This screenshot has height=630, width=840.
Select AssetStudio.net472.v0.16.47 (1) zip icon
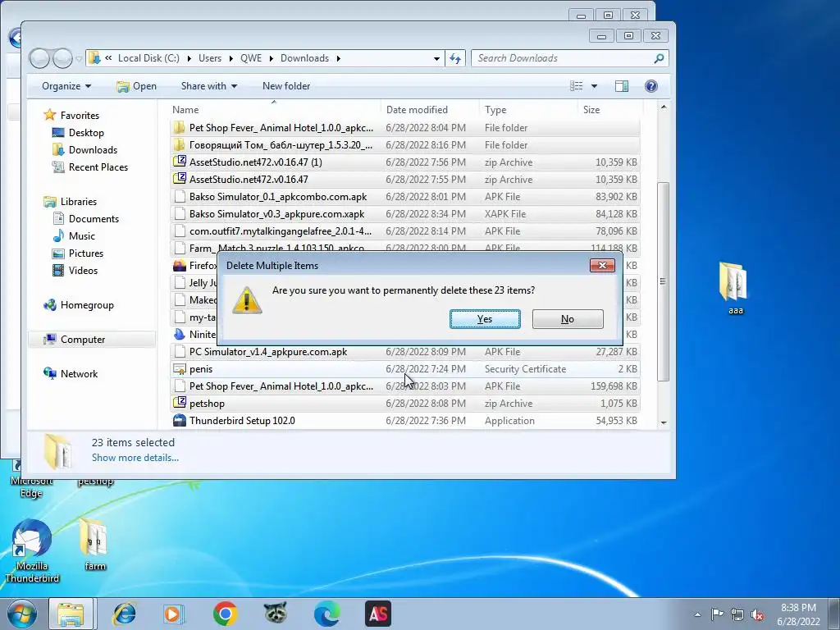tap(180, 162)
